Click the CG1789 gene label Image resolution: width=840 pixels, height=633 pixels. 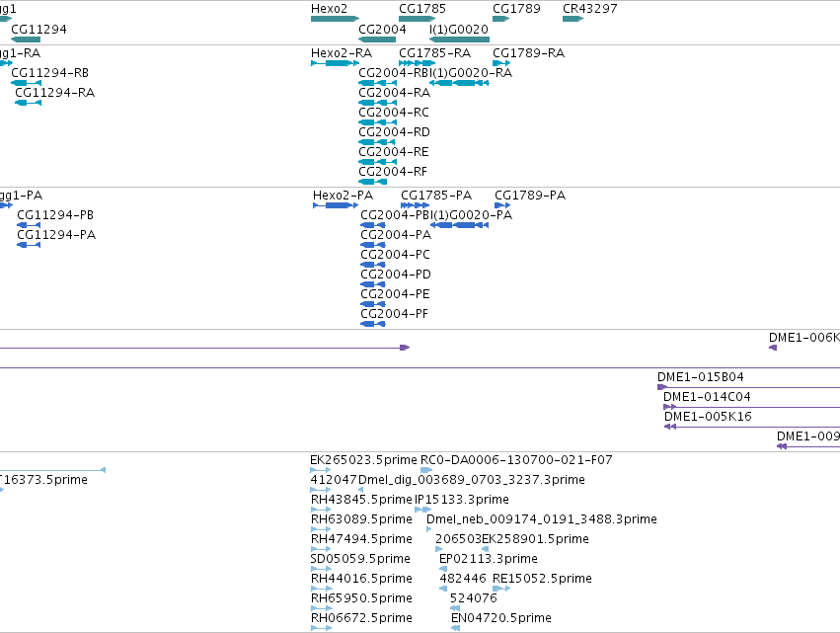(516, 9)
